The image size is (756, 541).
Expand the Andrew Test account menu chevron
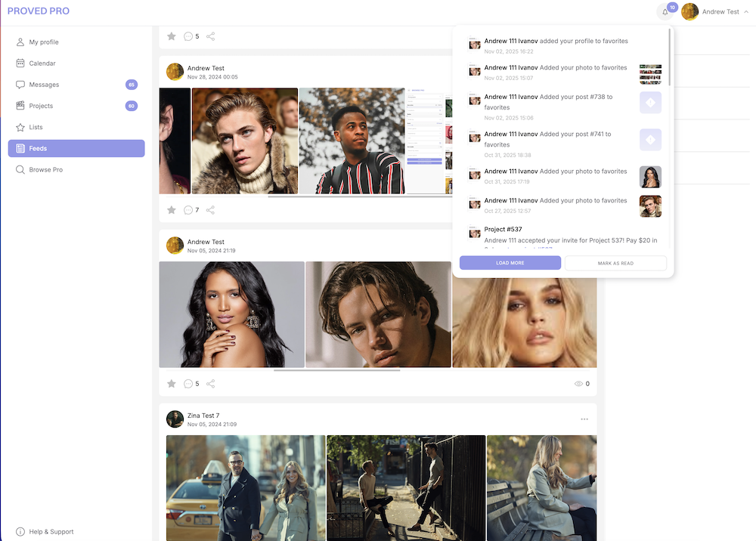[x=746, y=11]
